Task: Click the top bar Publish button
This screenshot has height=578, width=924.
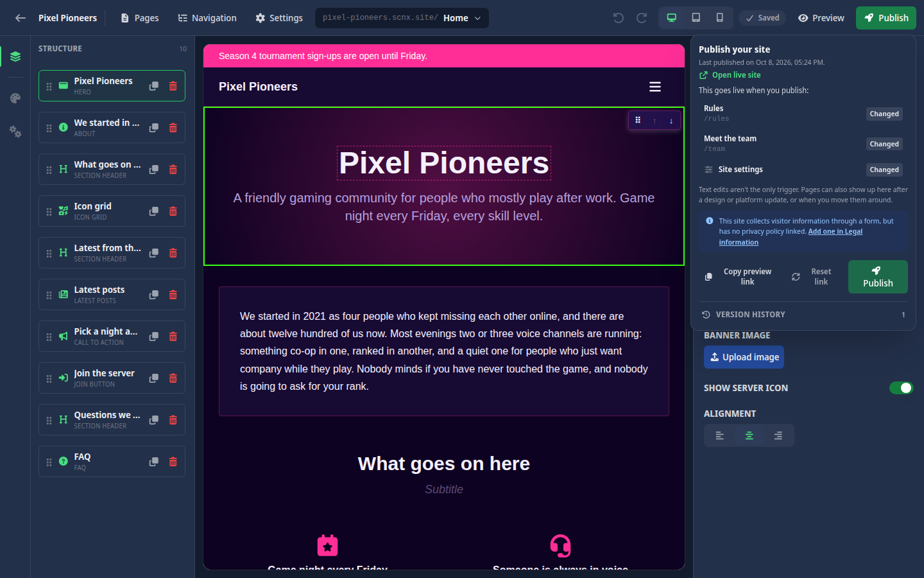Action: pyautogui.click(x=886, y=18)
